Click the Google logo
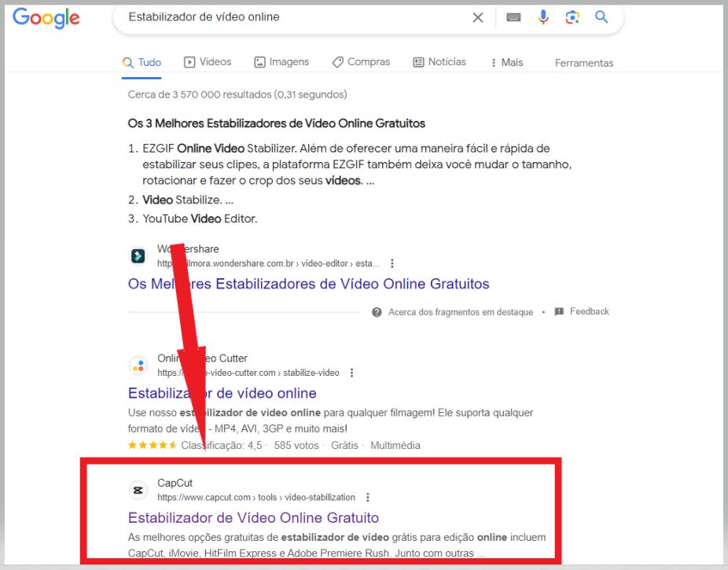The width and height of the screenshot is (728, 570). 46,19
